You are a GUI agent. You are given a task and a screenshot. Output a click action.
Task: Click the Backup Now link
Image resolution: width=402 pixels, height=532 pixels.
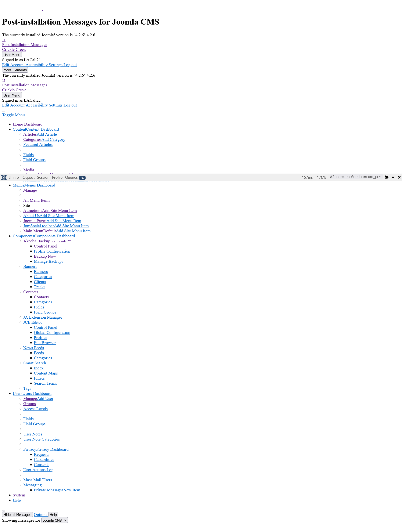(45, 256)
